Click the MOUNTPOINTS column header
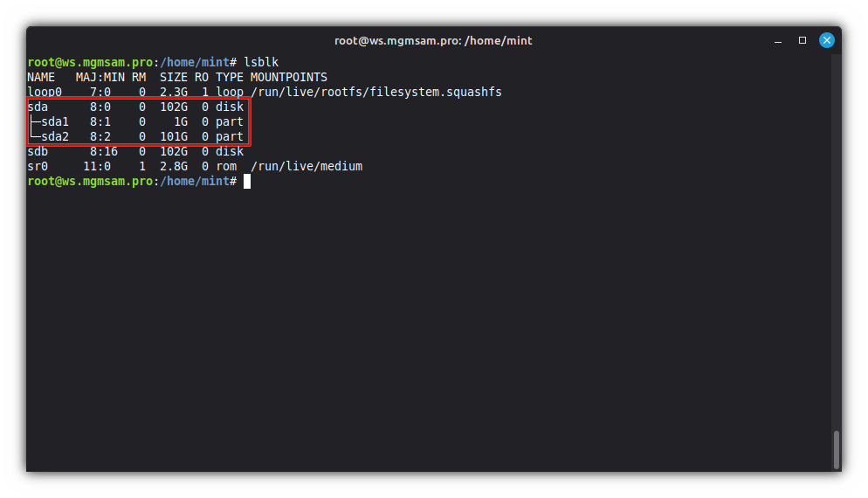 click(x=289, y=77)
